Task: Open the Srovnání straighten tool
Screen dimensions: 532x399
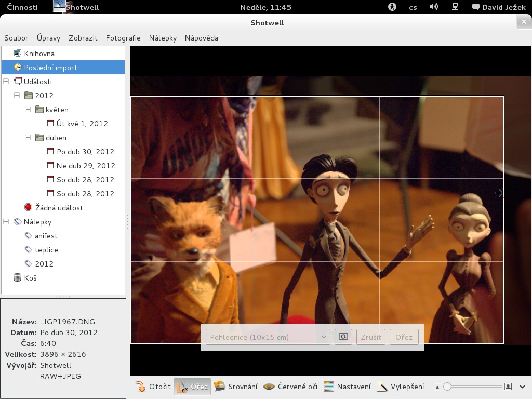Action: 235,387
